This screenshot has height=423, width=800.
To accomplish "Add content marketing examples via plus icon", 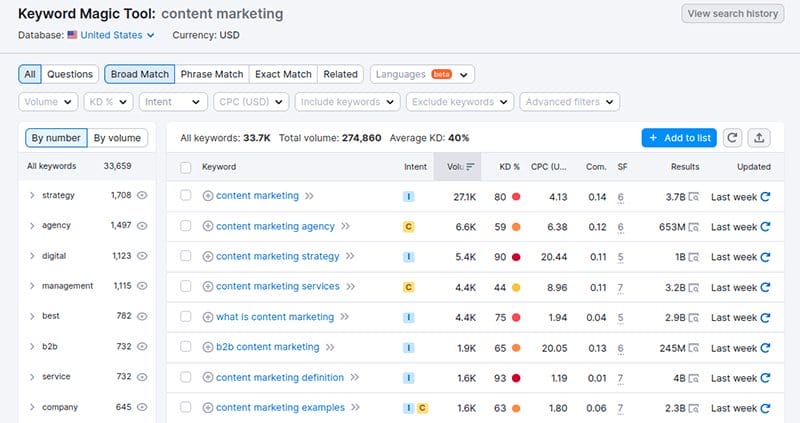I will click(x=208, y=408).
